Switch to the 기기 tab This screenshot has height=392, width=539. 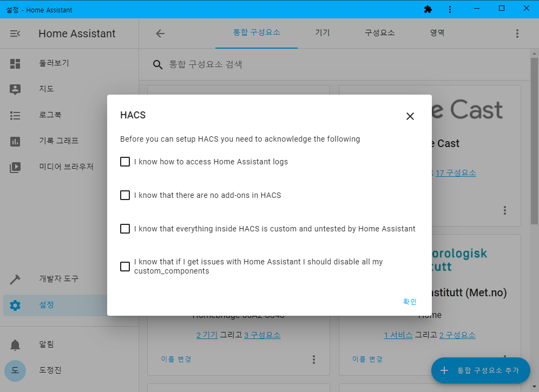[323, 32]
